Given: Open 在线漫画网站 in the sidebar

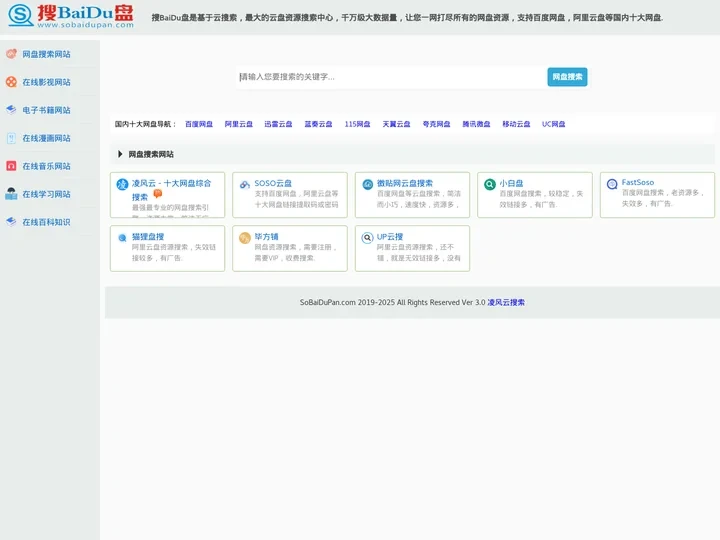Looking at the screenshot, I should [x=46, y=138].
